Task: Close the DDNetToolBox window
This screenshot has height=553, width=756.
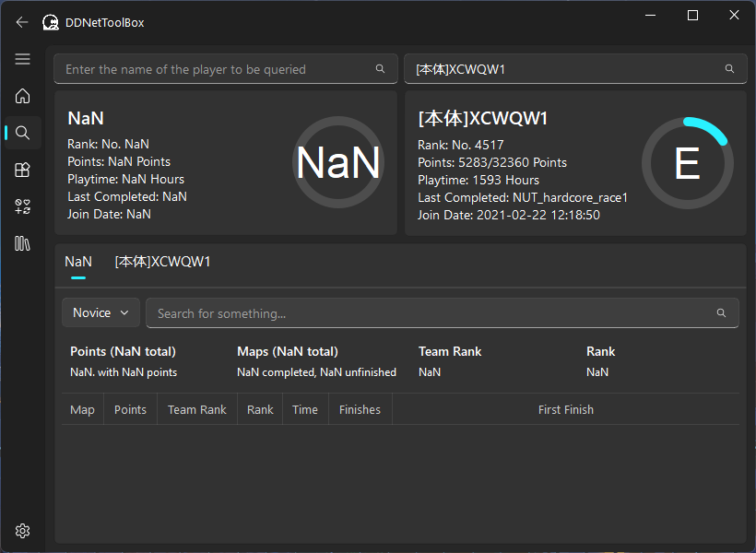Action: [x=734, y=16]
